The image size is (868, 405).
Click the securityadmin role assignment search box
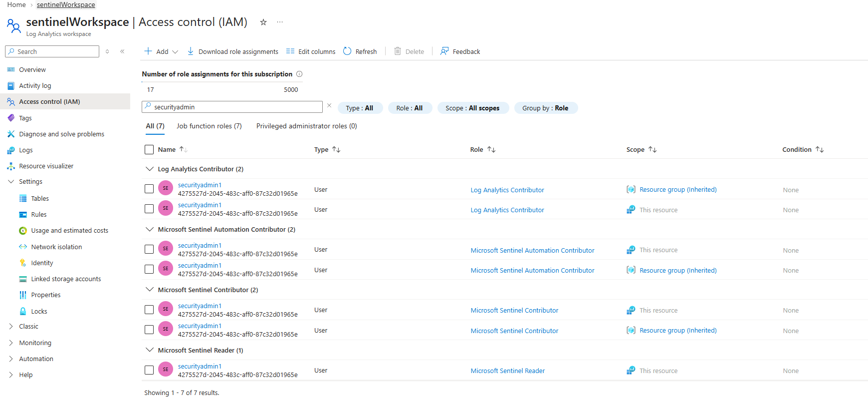pyautogui.click(x=232, y=107)
